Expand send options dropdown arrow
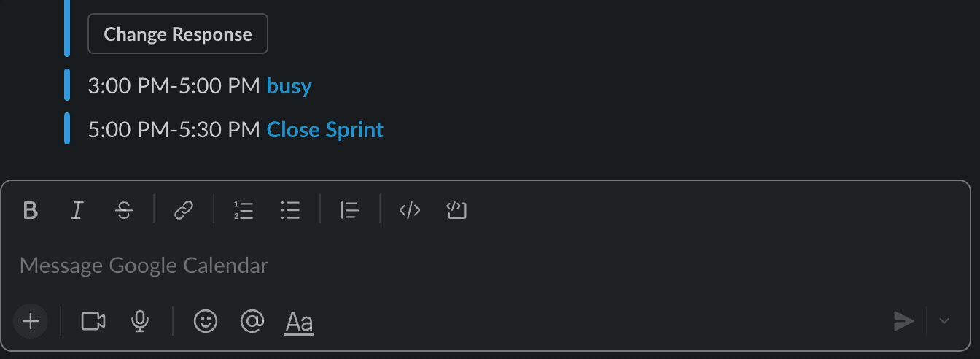980x359 pixels. pyautogui.click(x=944, y=321)
